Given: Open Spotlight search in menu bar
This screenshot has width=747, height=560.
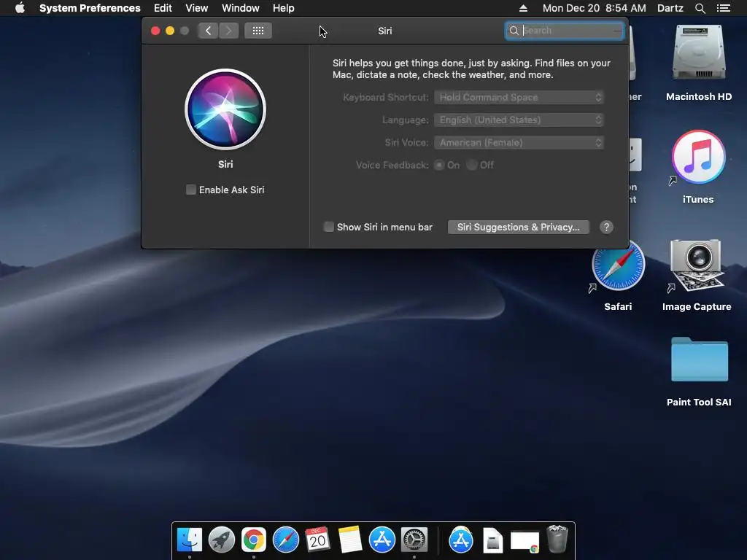Looking at the screenshot, I should (700, 8).
